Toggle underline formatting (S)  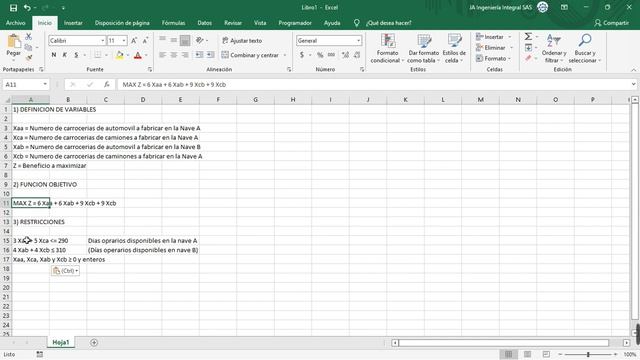pos(76,55)
